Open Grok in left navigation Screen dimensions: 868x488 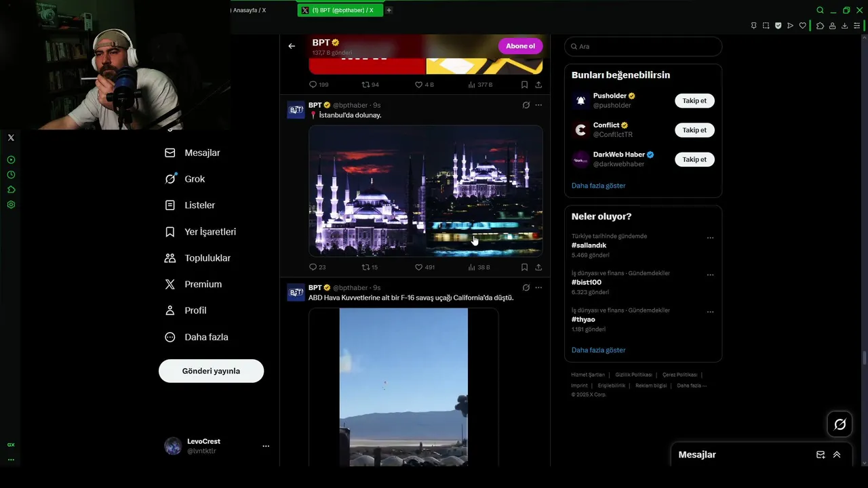click(184, 179)
